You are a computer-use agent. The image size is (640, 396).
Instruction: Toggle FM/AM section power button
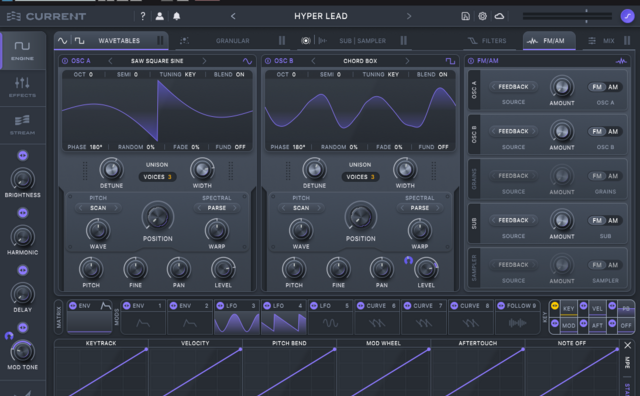[x=471, y=61]
